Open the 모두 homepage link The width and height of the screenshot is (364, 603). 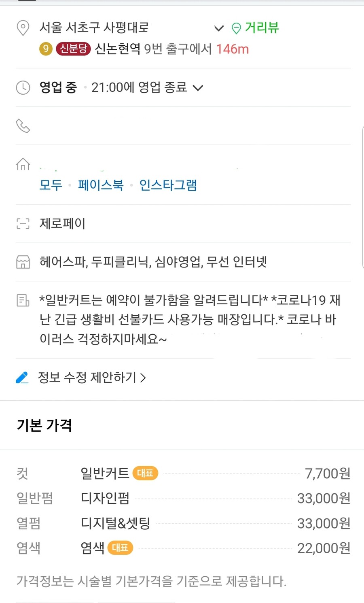pos(51,185)
